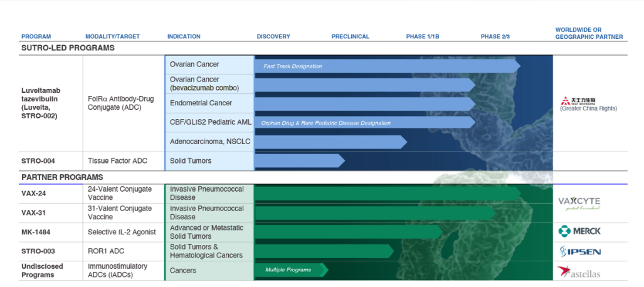This screenshot has width=644, height=287.
Task: Click the Multiple Programs progress arrow
Action: pyautogui.click(x=290, y=270)
